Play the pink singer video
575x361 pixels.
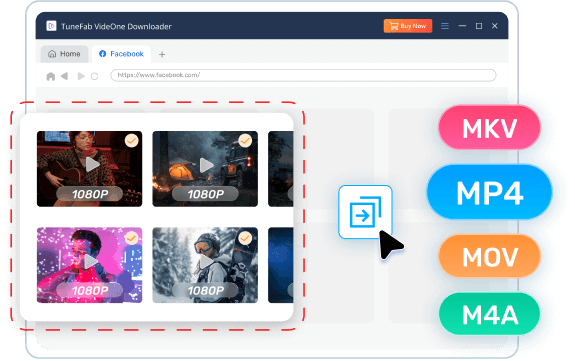click(91, 262)
